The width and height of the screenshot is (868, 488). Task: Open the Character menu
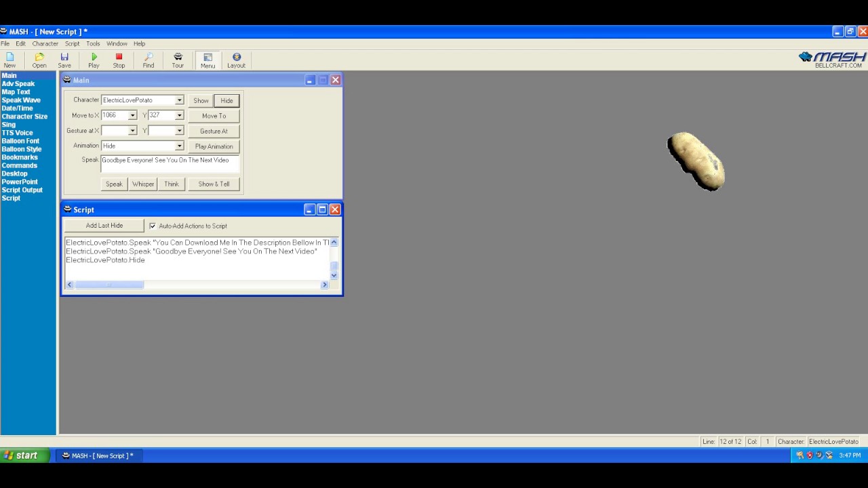(x=45, y=43)
